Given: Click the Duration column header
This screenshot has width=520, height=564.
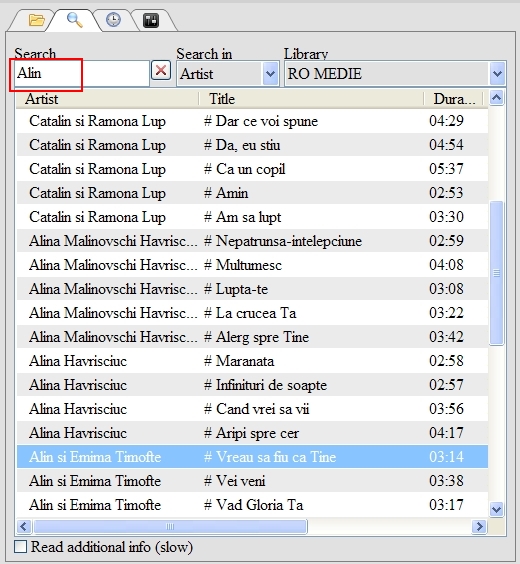Looking at the screenshot, I should 454,99.
